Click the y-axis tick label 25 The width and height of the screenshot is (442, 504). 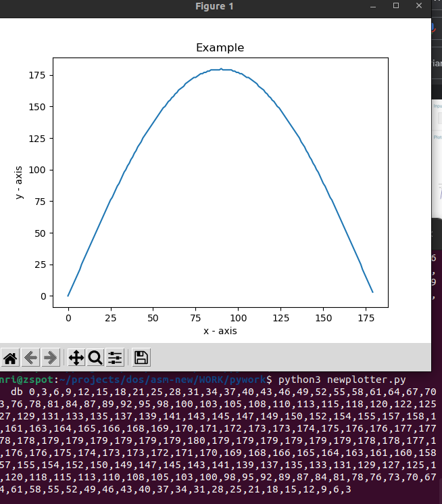pos(40,265)
